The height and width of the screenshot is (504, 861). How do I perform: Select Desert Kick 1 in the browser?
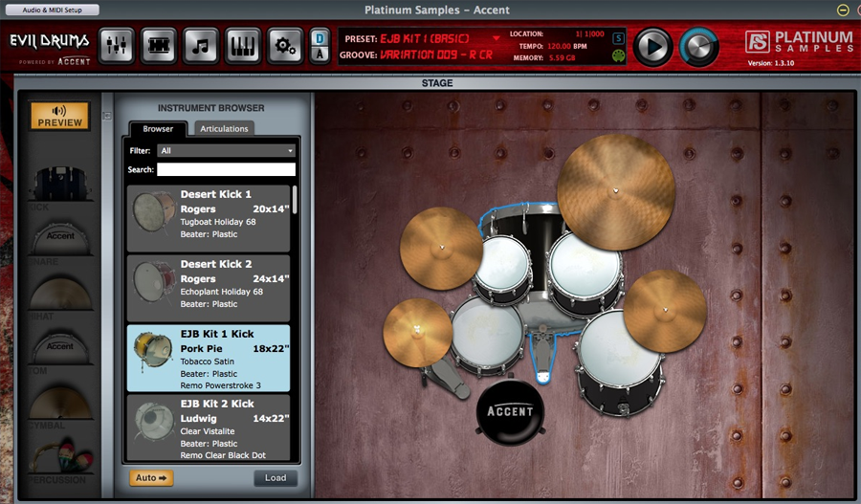click(209, 218)
